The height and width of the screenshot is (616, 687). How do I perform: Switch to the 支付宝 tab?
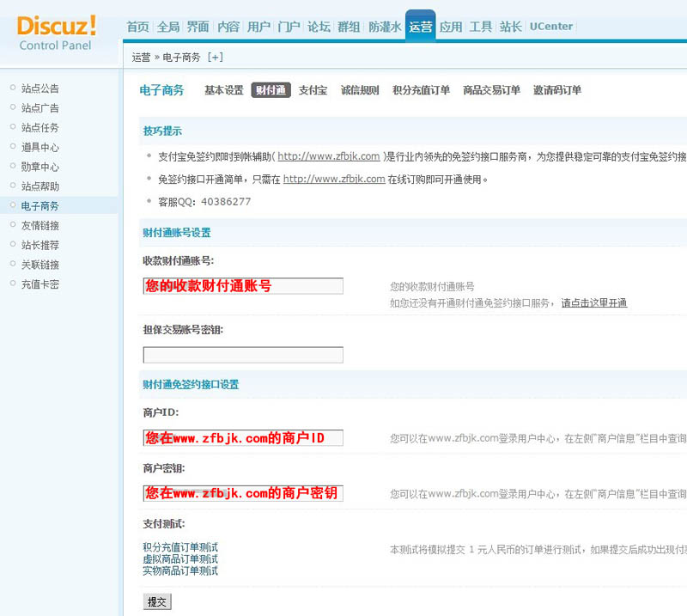click(313, 90)
